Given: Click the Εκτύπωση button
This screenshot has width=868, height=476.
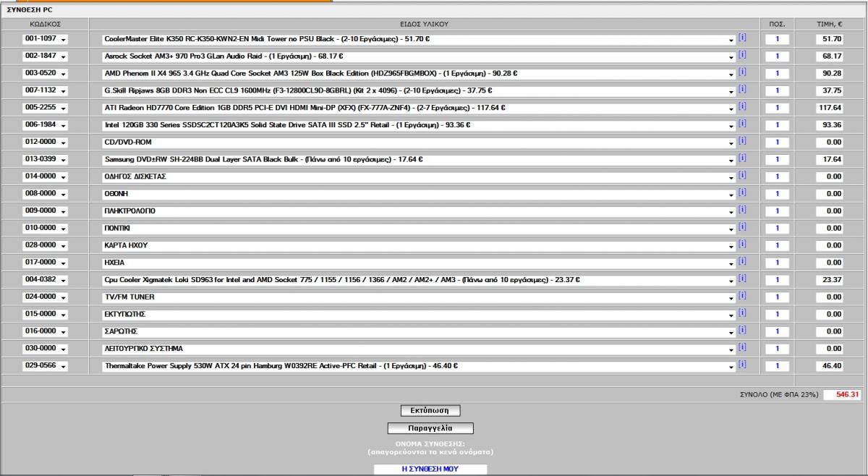Looking at the screenshot, I should (x=430, y=411).
